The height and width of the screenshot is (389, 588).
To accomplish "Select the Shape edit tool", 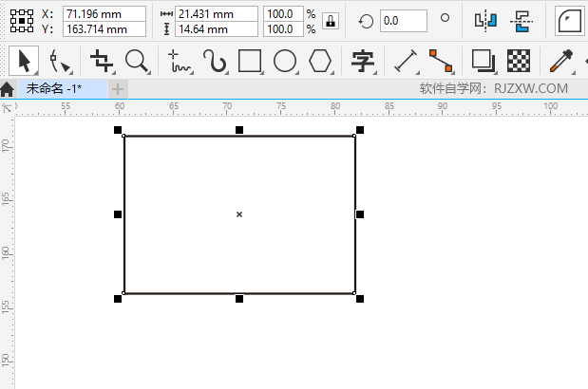I will (x=61, y=62).
